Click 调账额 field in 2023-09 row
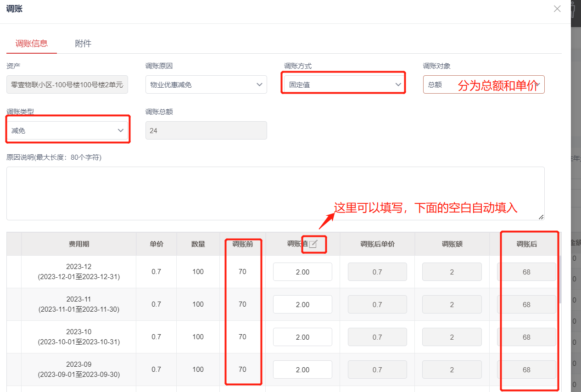This screenshot has height=392, width=581. 452,370
